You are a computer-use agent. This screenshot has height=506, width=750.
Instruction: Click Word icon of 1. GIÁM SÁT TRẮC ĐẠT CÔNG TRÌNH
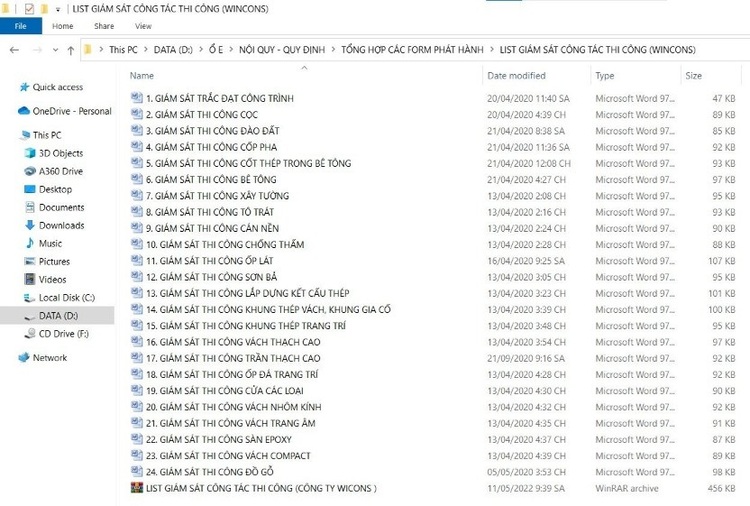(137, 98)
